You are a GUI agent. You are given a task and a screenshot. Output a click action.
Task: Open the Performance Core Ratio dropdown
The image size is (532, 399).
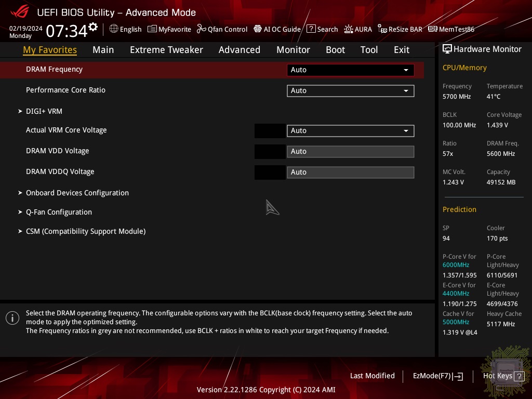[350, 91]
